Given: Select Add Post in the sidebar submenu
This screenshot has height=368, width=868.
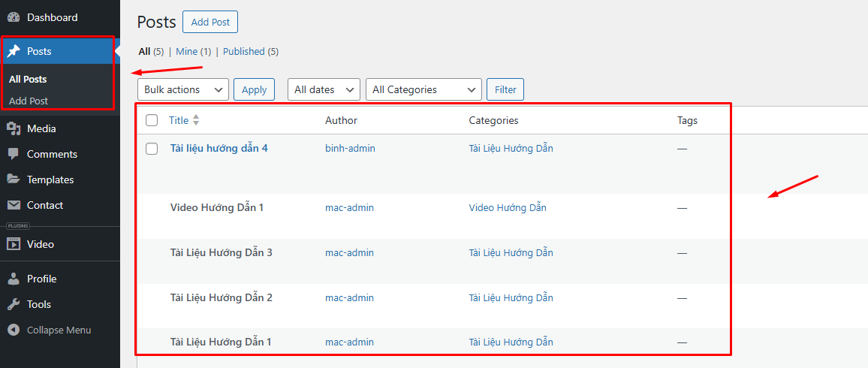Looking at the screenshot, I should click(x=29, y=101).
